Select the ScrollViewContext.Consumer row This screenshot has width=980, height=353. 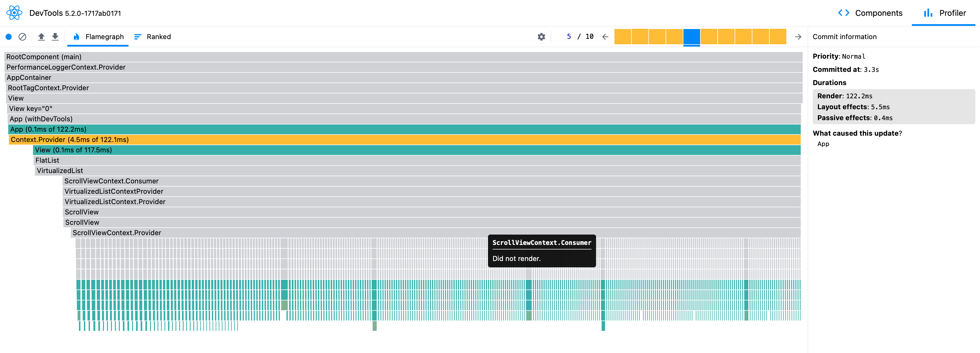432,181
